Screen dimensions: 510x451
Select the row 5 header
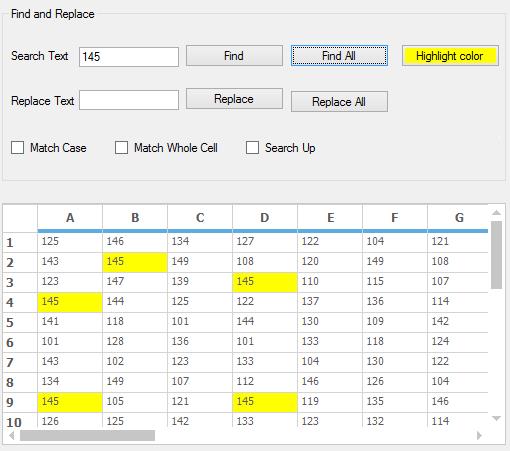point(20,323)
